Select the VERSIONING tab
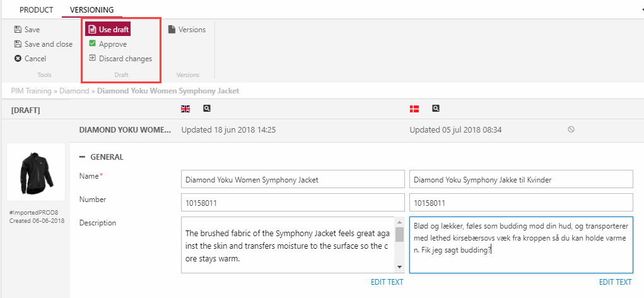 pos(91,10)
